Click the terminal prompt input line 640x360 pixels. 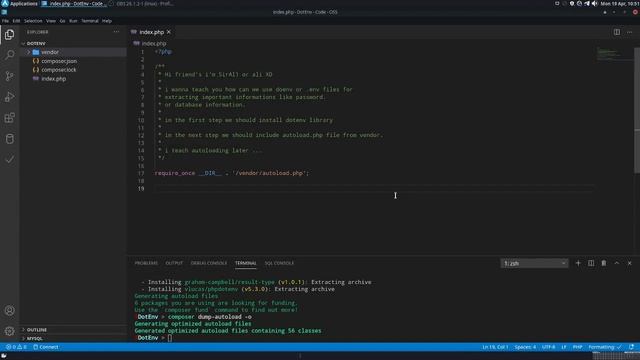[170, 338]
